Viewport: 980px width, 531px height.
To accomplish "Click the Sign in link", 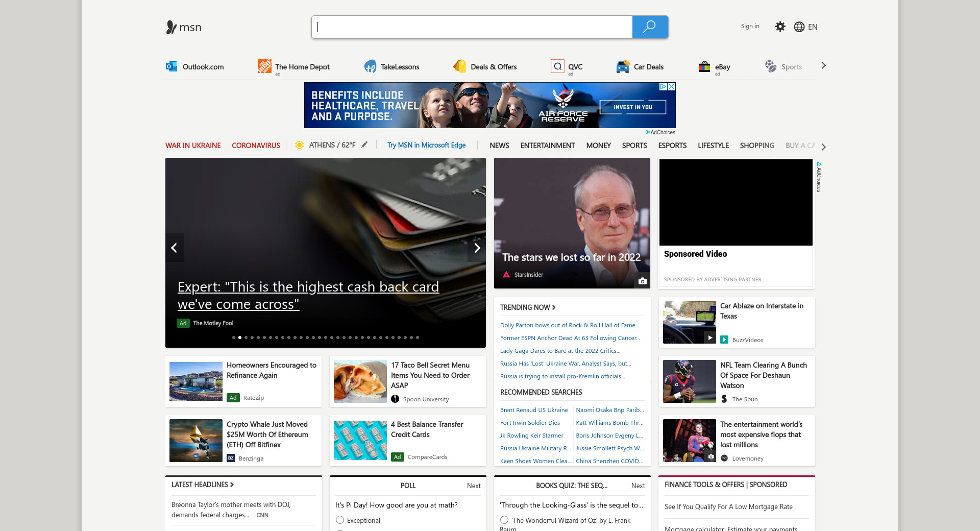I will click(x=750, y=26).
